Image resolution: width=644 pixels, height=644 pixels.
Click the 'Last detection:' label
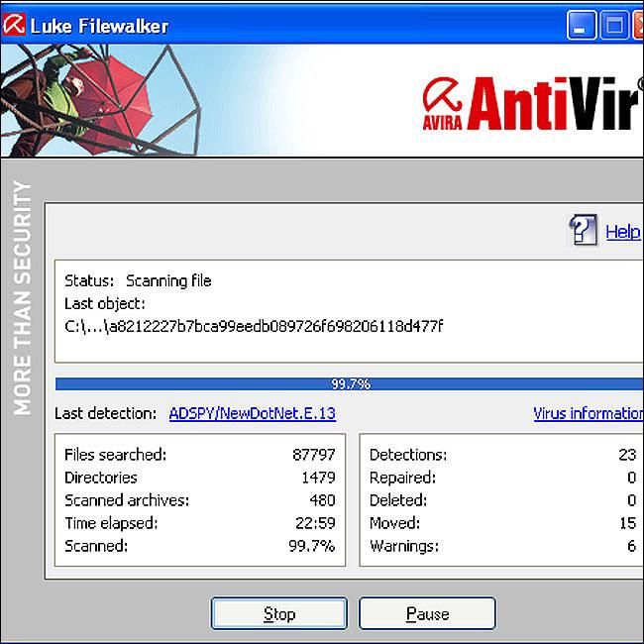[x=106, y=413]
